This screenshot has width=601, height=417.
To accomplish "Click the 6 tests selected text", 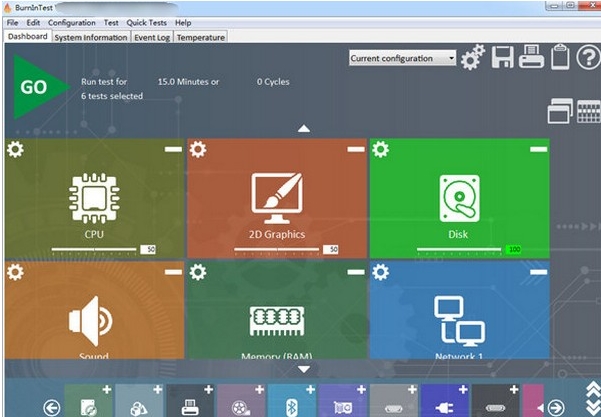I will [x=112, y=96].
